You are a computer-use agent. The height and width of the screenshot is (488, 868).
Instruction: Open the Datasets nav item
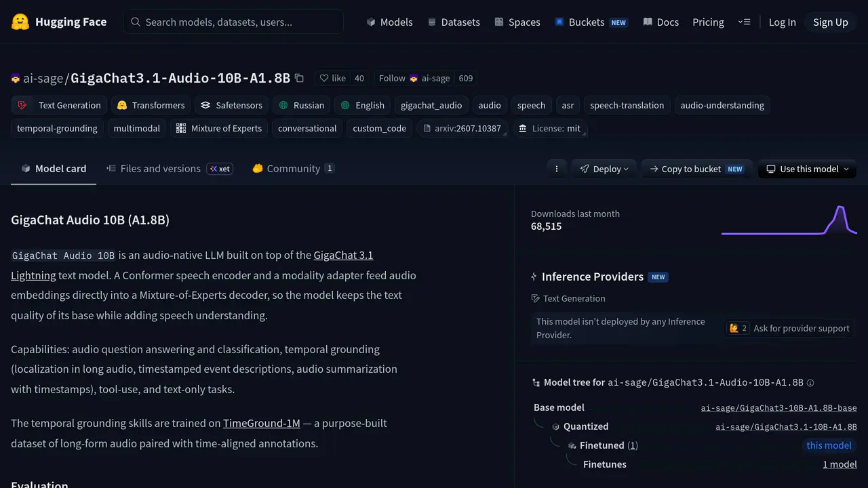[454, 22]
